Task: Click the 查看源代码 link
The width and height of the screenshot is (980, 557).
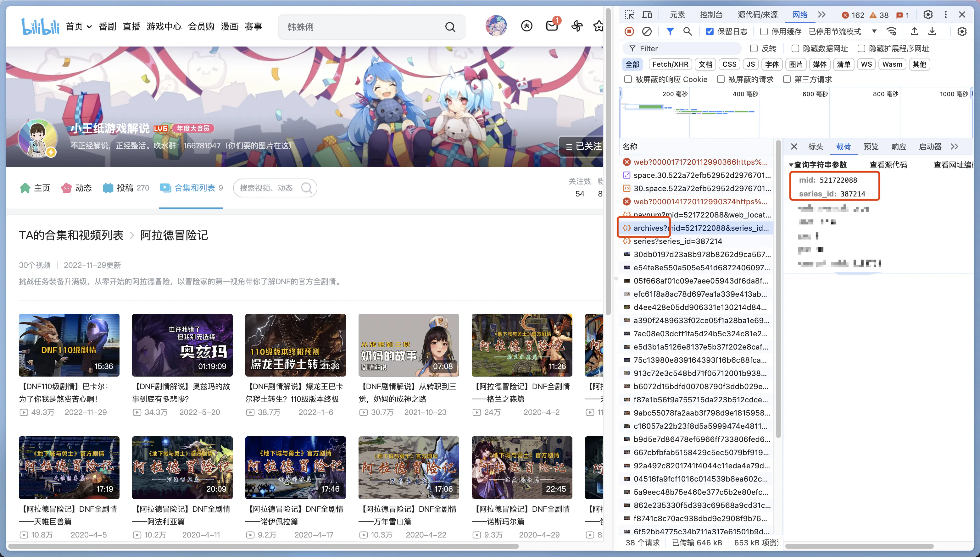Action: 888,165
